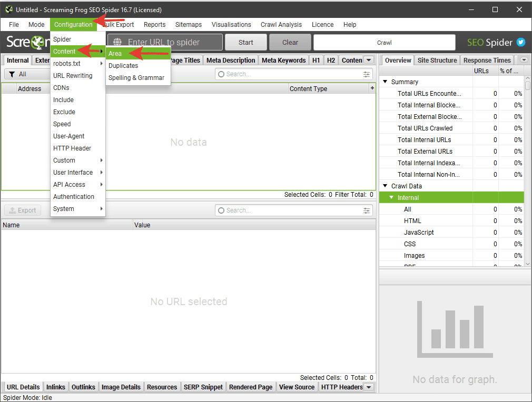
Task: Open upper search box filter options icon
Action: [367, 74]
